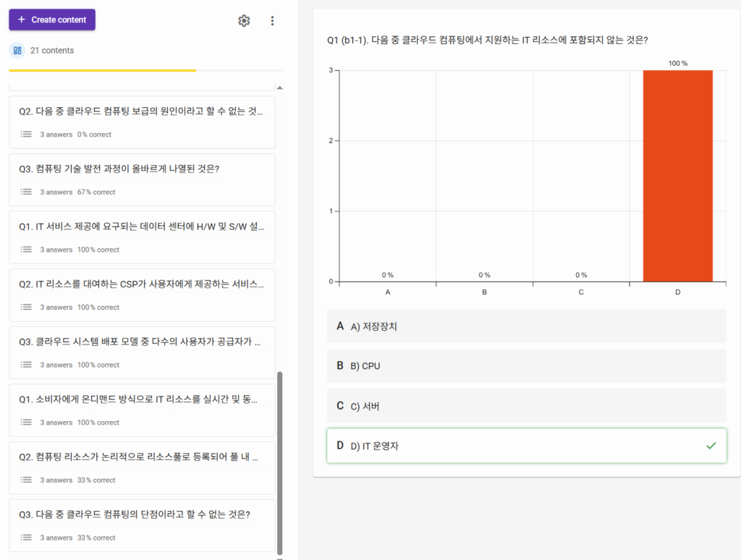Select answer option C) 서버
The height and width of the screenshot is (560, 741).
pyautogui.click(x=526, y=406)
